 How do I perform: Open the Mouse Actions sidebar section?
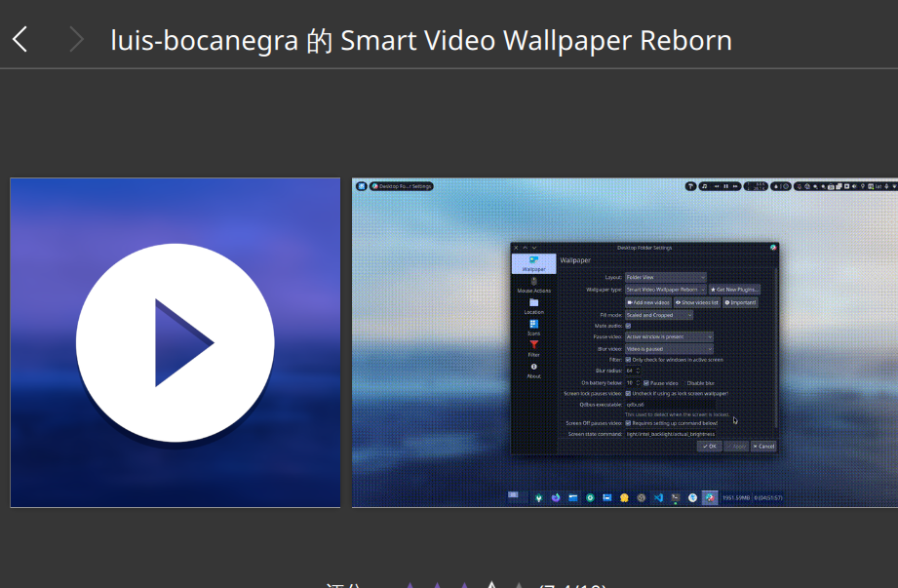pos(533,285)
